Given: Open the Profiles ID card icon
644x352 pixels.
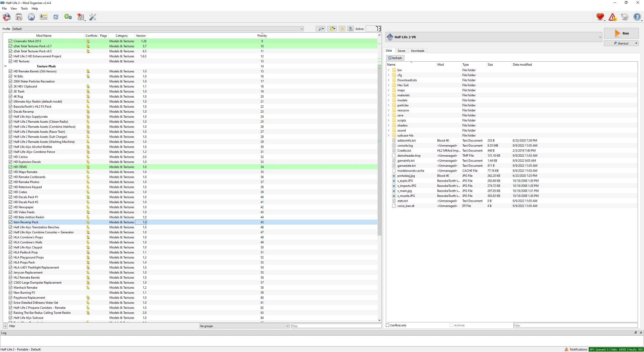Looking at the screenshot, I should tap(44, 17).
